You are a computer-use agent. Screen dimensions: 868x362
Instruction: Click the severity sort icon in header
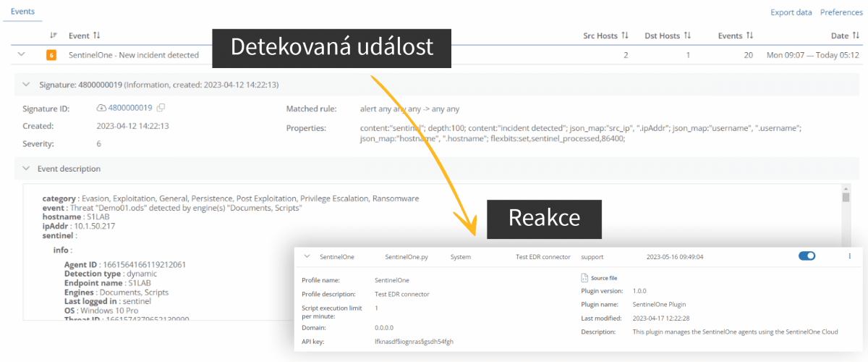pyautogui.click(x=54, y=35)
